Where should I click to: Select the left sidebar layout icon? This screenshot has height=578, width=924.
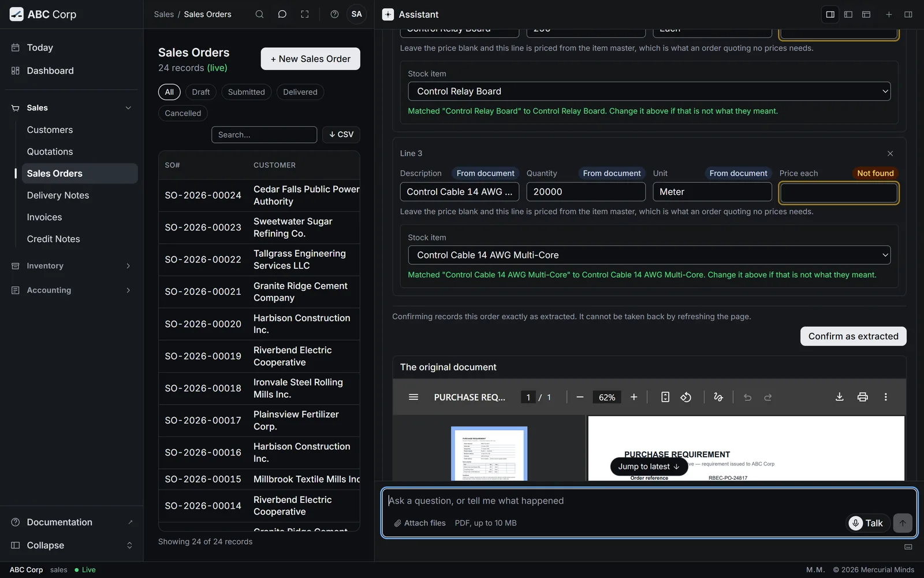click(848, 14)
